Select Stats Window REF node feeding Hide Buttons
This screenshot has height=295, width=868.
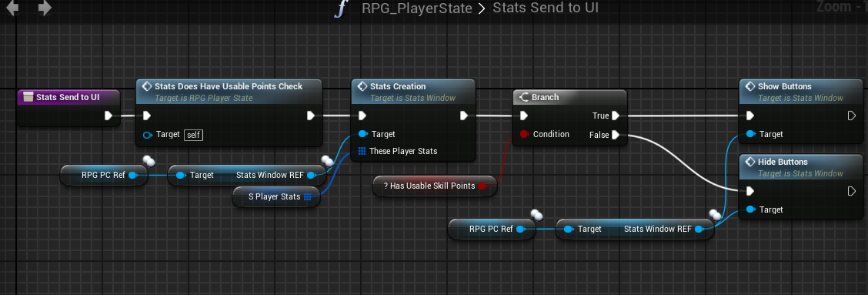635,229
